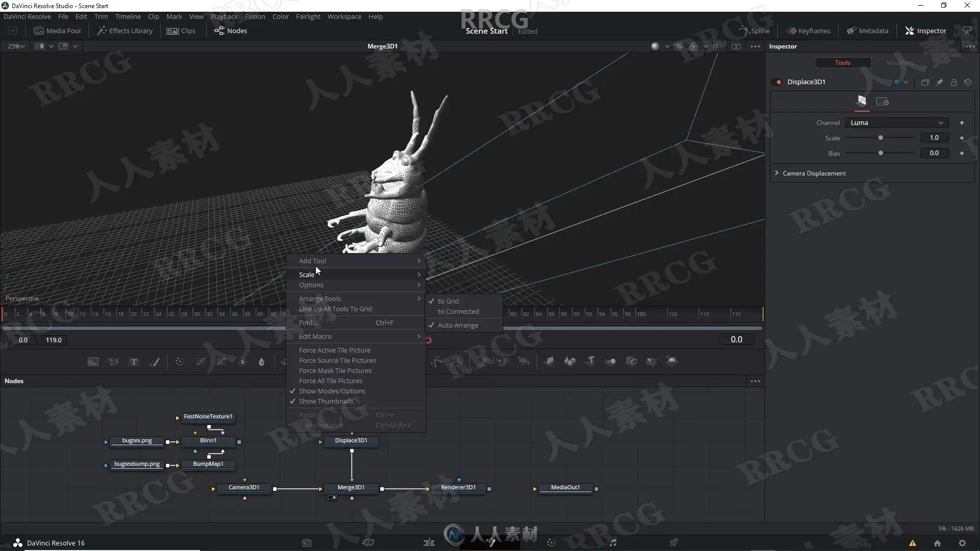This screenshot has height=551, width=980.
Task: Add a Blur tool (droplet icon)
Action: pyautogui.click(x=262, y=362)
